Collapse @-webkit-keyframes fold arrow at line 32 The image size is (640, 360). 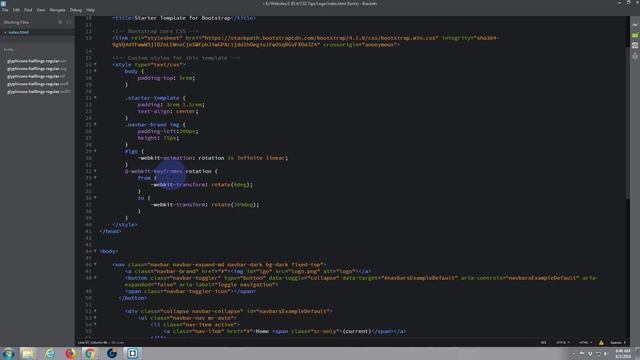tap(96, 171)
